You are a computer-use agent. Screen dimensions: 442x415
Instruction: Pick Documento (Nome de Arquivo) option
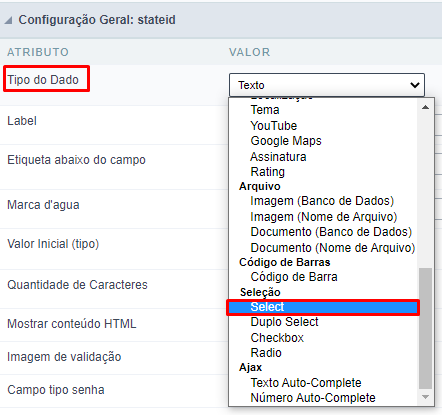tap(333, 248)
